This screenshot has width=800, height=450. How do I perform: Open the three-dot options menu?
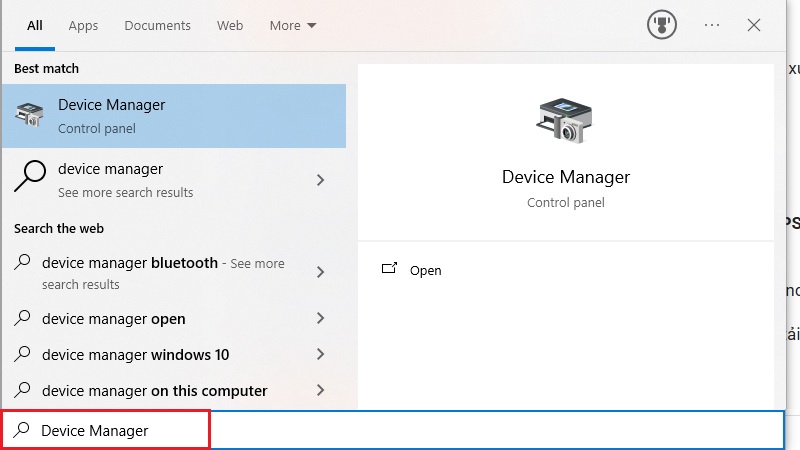711,25
